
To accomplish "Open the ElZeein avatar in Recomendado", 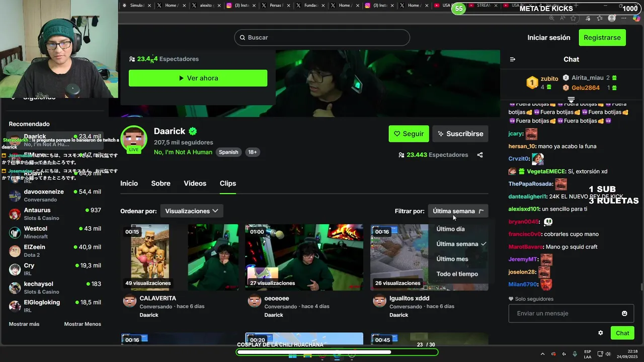I will [x=15, y=251].
